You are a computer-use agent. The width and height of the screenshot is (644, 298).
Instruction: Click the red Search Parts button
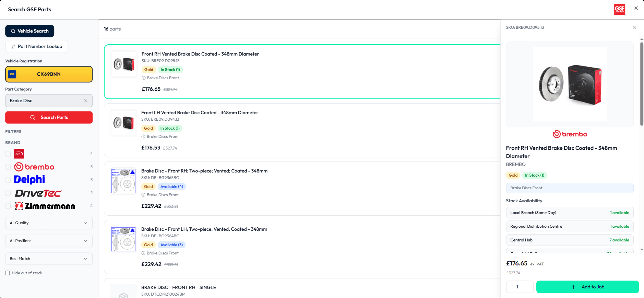49,117
